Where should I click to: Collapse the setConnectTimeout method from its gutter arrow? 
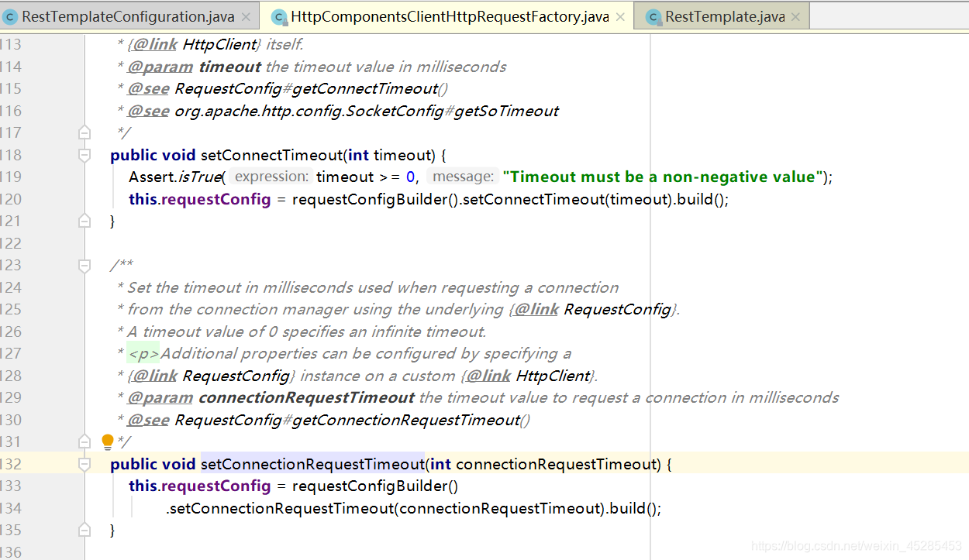coord(84,154)
